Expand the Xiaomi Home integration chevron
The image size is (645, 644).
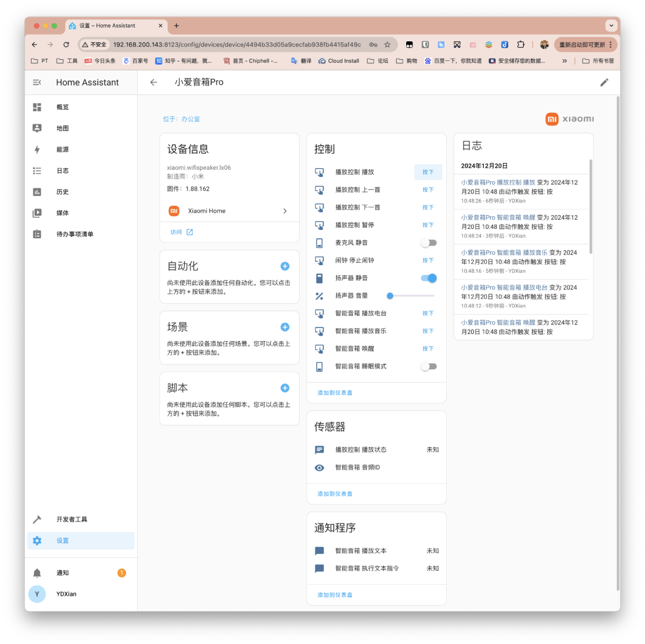click(x=285, y=211)
